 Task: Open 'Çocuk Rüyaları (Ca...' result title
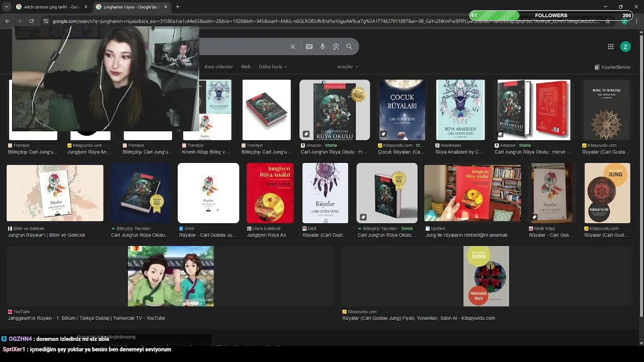[x=401, y=152]
